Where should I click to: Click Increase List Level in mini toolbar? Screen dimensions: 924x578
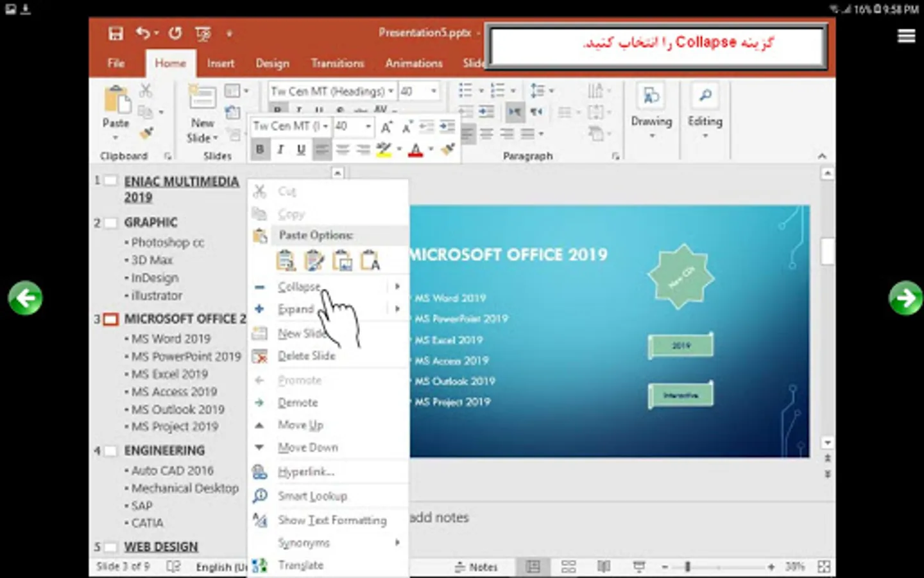tap(447, 127)
